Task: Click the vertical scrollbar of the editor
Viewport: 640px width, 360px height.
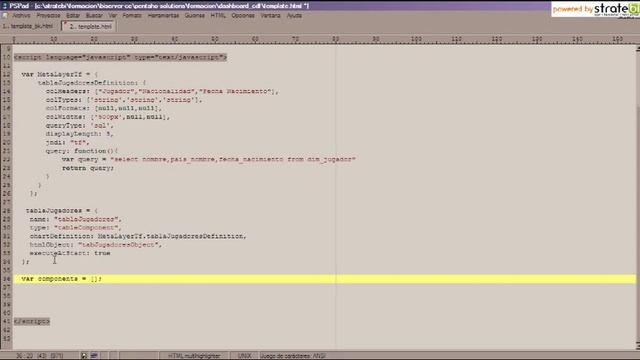Action: [638, 197]
